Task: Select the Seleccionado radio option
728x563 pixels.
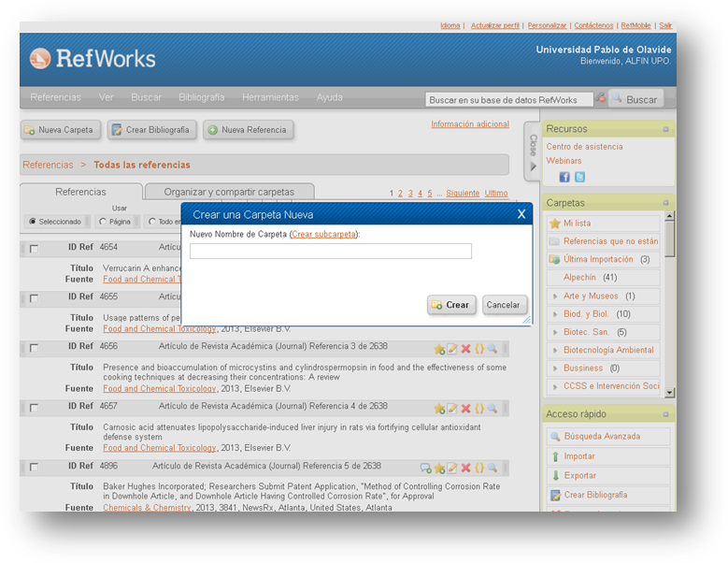Action: click(32, 222)
